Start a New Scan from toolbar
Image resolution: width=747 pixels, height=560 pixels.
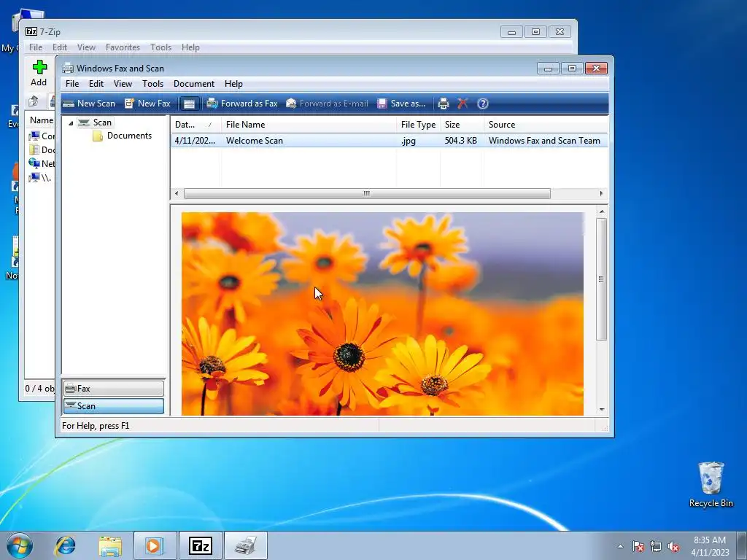tap(88, 104)
